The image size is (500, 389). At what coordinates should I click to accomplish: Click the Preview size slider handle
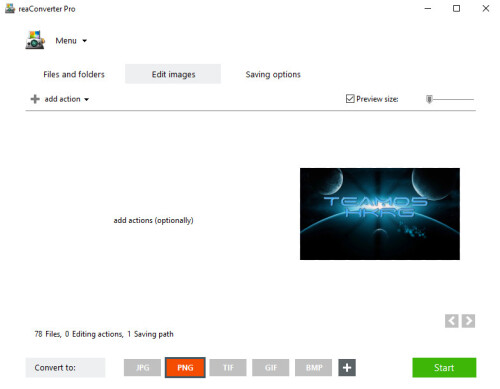point(429,99)
